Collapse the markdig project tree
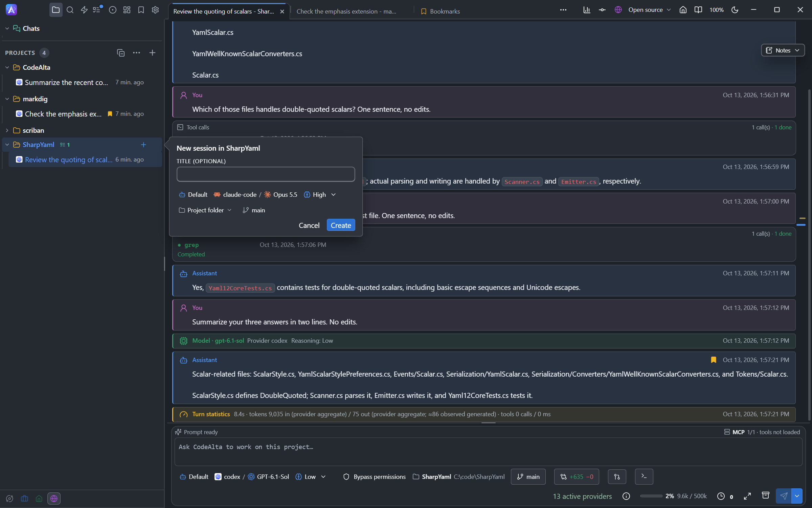This screenshot has height=508, width=812. 7,99
